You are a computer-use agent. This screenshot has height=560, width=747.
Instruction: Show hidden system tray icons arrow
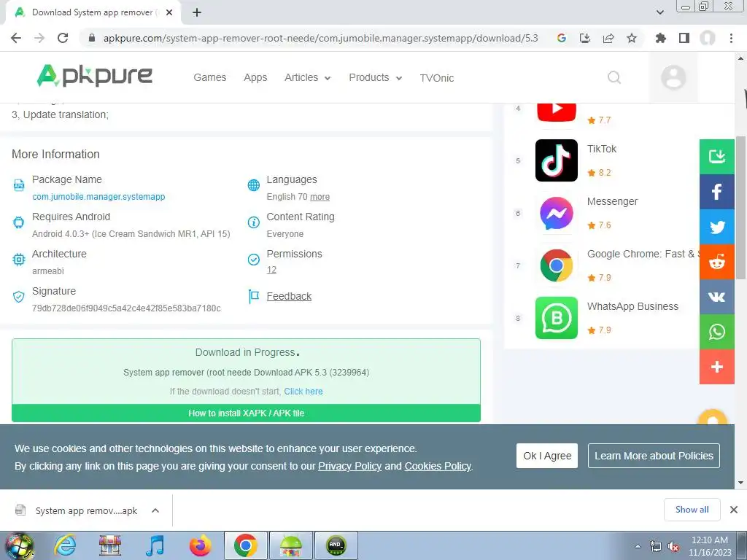pyautogui.click(x=638, y=546)
